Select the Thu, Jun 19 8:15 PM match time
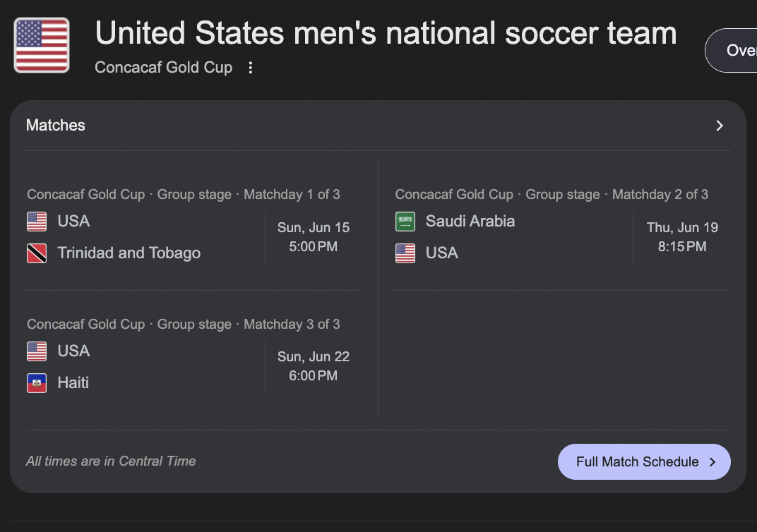757x532 pixels. (x=682, y=237)
